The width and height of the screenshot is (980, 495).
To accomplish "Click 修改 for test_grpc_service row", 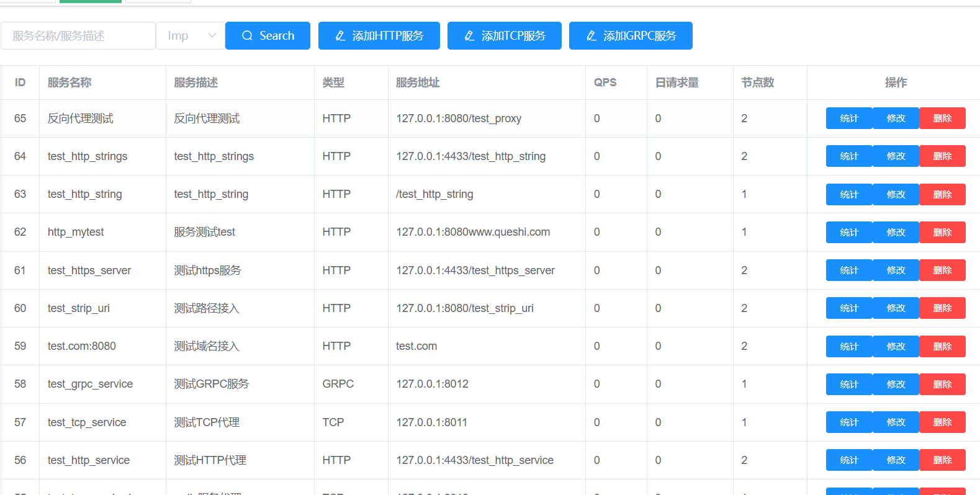I will click(896, 384).
